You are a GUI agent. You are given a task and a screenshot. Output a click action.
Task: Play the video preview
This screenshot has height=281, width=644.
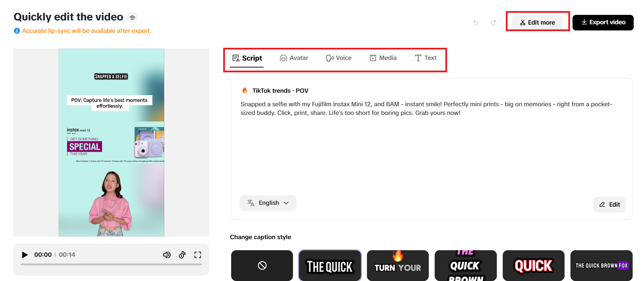[x=25, y=255]
